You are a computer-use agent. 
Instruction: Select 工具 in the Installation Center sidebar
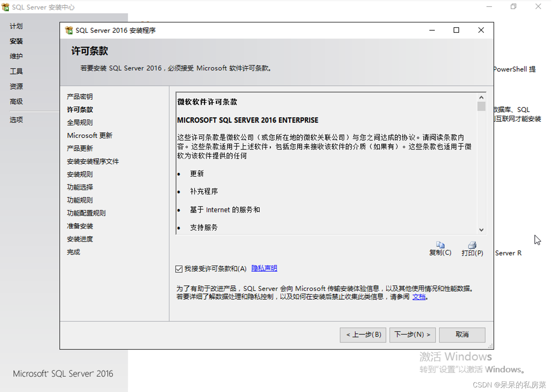coord(16,72)
